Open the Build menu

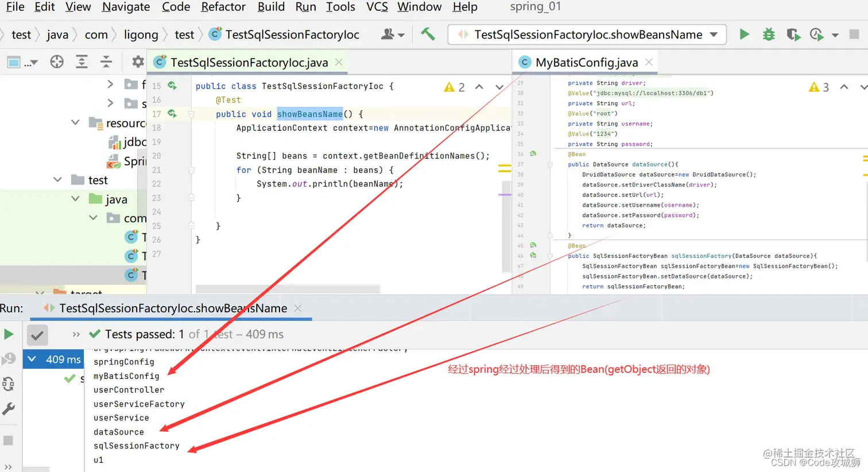click(271, 7)
